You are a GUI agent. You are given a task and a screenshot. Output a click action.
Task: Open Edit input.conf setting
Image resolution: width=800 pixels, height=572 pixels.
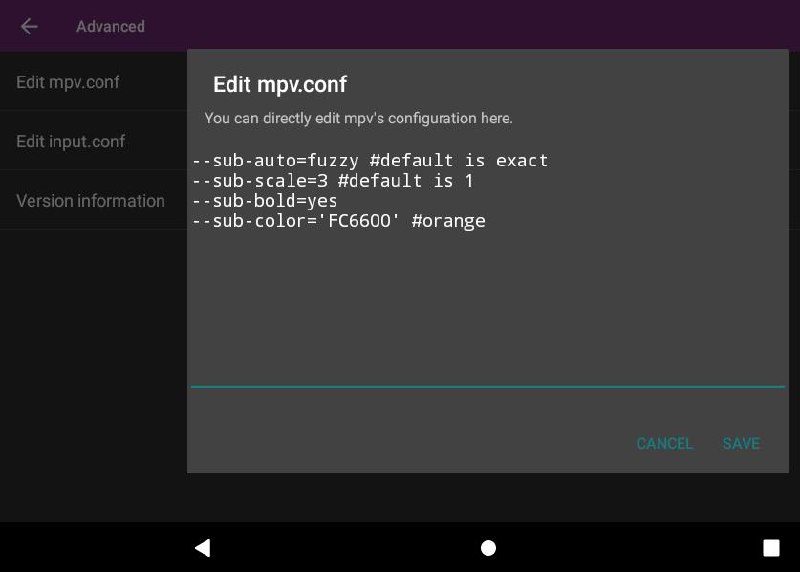(x=93, y=141)
